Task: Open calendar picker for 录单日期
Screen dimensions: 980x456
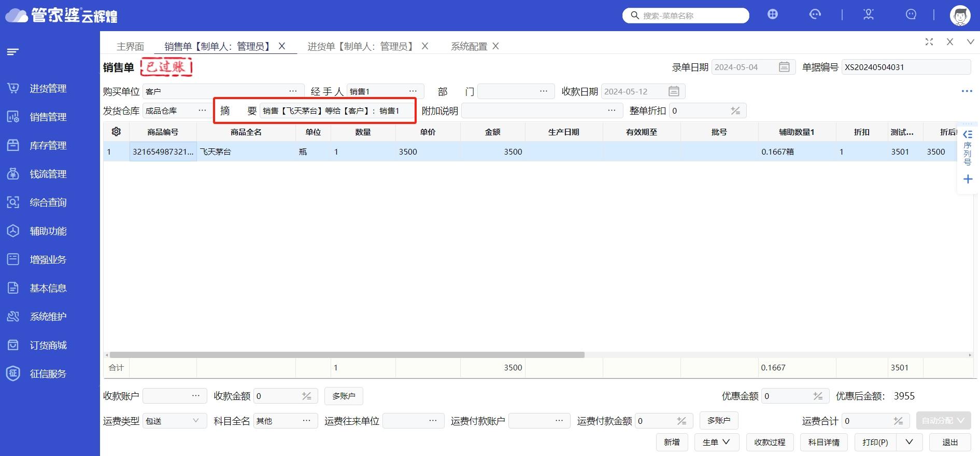Action: tap(784, 67)
